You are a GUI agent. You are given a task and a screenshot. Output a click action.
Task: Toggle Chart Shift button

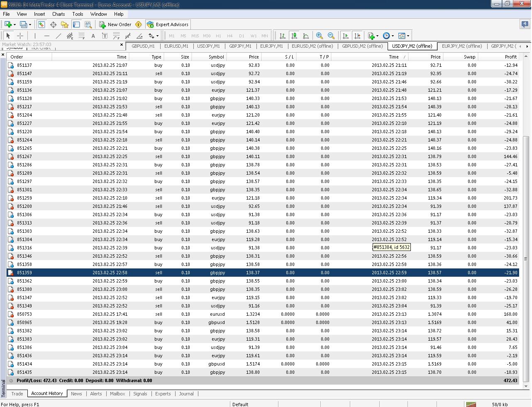pos(357,36)
